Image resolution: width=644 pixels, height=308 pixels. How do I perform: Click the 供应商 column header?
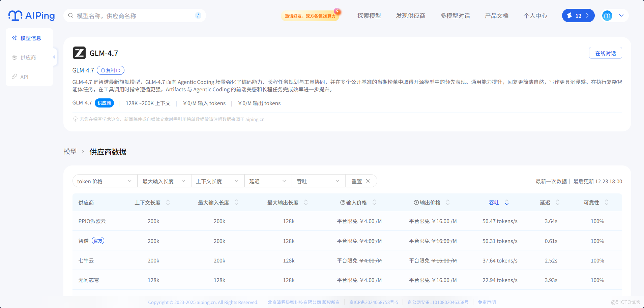[x=86, y=203]
